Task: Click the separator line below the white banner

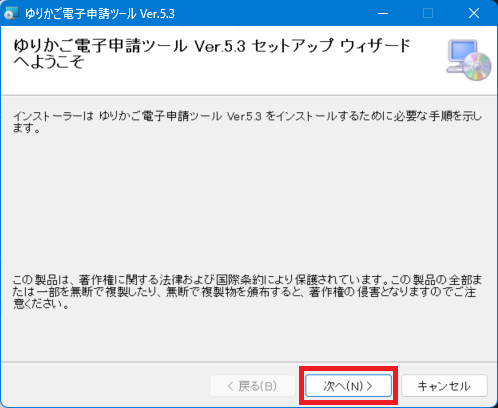Action: coord(249,95)
